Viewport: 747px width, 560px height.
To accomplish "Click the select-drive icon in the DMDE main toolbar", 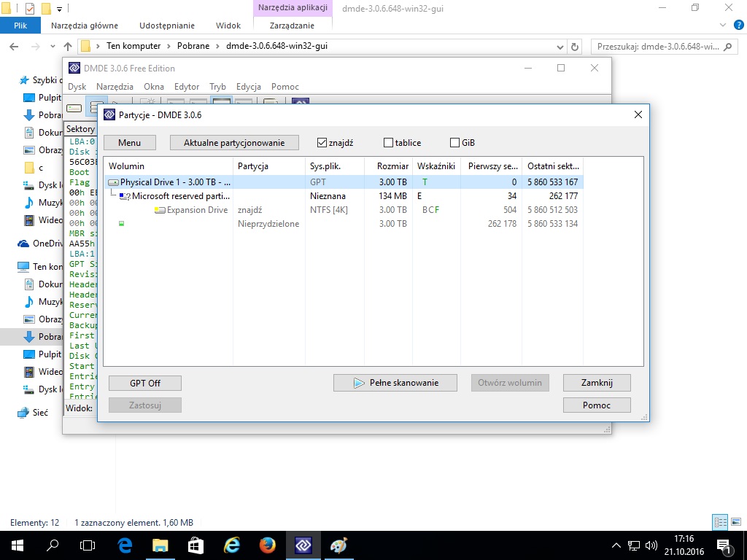I will pos(74,108).
